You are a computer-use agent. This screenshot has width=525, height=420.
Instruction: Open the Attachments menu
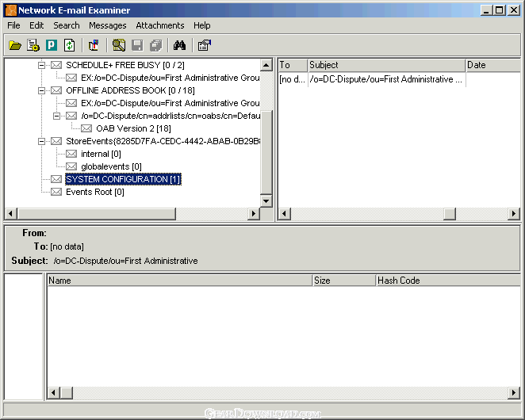160,25
